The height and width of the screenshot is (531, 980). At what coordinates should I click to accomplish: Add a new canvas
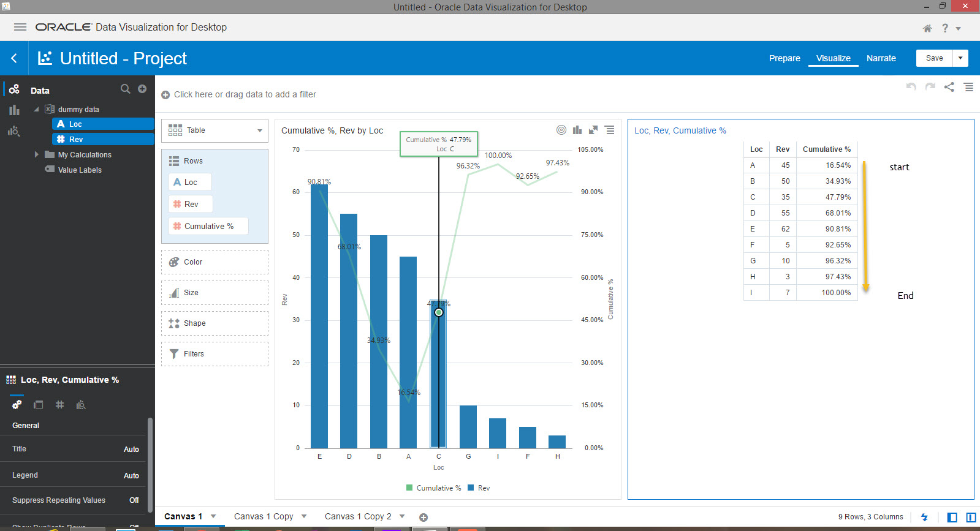pyautogui.click(x=424, y=518)
